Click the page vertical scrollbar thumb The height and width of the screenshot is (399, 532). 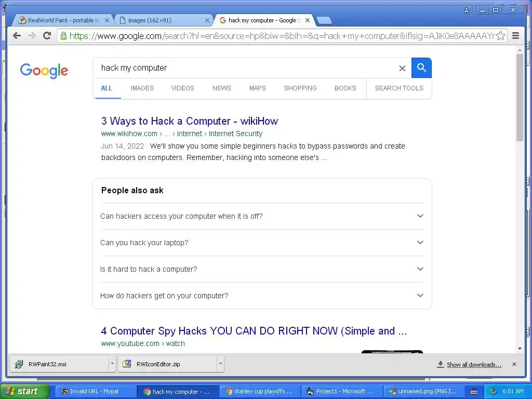[x=520, y=97]
